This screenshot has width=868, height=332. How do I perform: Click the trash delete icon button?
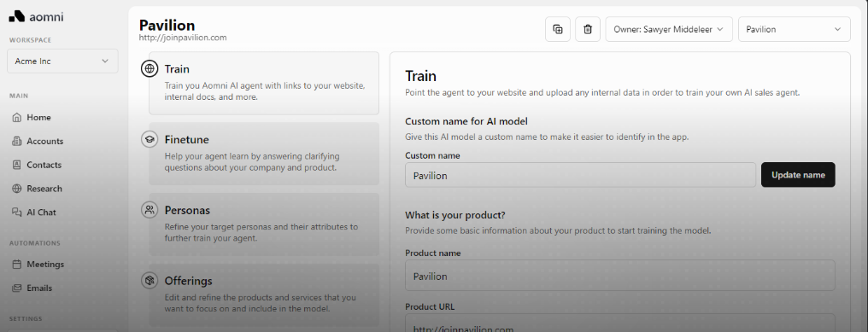point(588,29)
